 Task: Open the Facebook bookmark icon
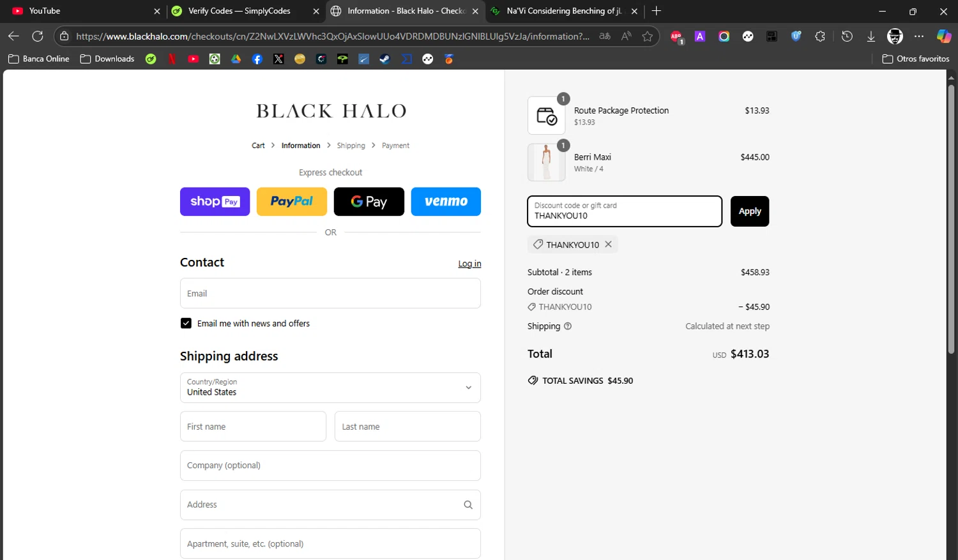pos(257,59)
